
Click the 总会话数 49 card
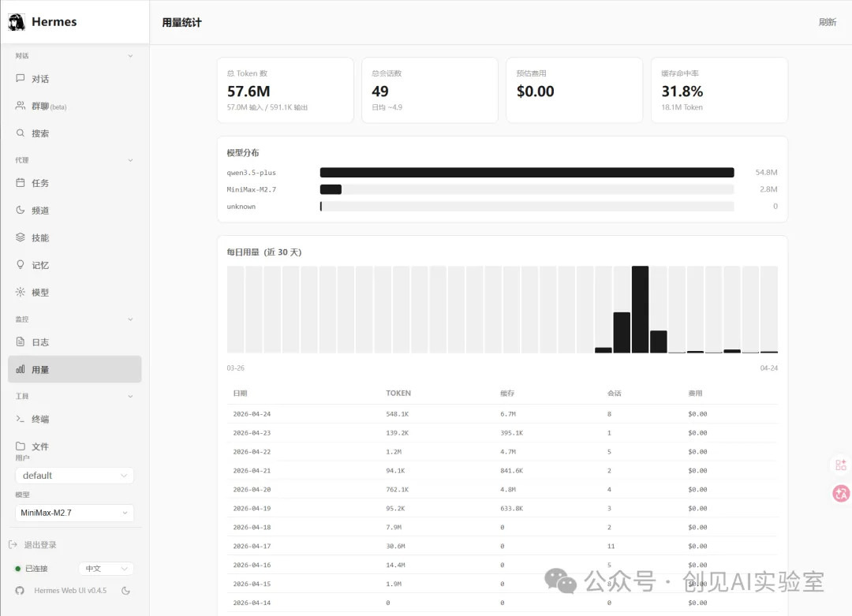coord(430,90)
